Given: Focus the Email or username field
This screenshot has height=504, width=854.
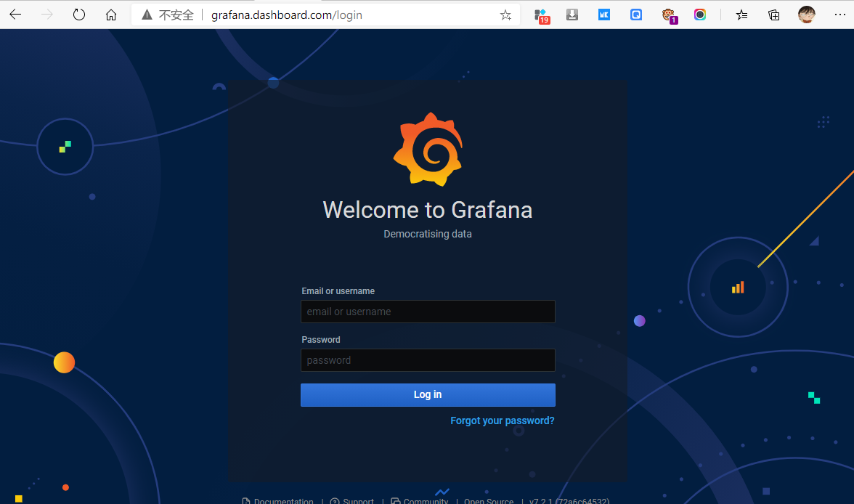Looking at the screenshot, I should click(x=428, y=312).
